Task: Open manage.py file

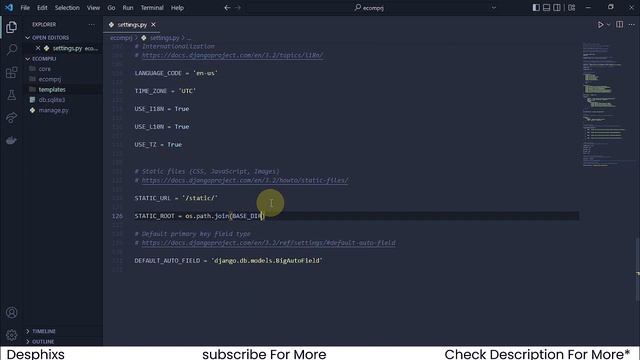Action: (53, 110)
